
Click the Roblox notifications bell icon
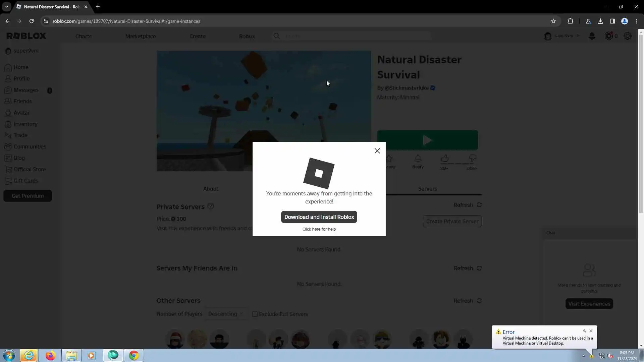point(592,36)
